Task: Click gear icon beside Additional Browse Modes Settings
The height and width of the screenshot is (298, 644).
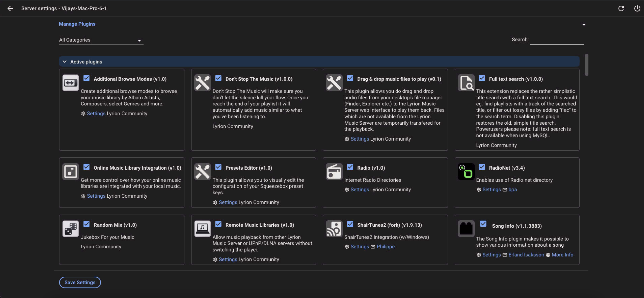Action: [83, 114]
